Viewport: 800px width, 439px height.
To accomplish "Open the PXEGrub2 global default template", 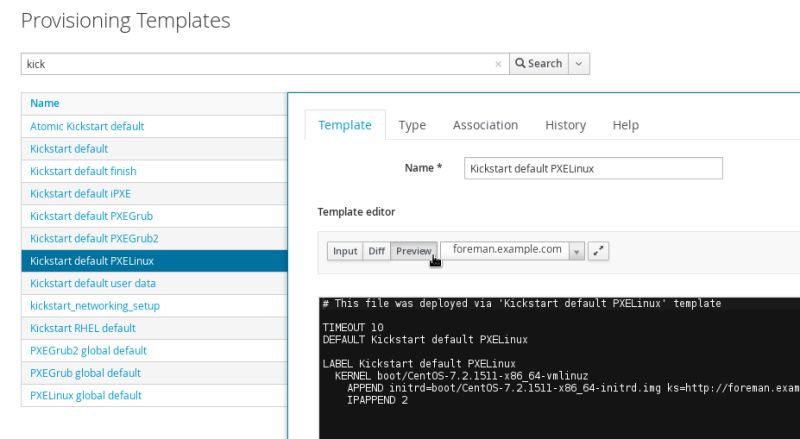I will click(x=88, y=351).
